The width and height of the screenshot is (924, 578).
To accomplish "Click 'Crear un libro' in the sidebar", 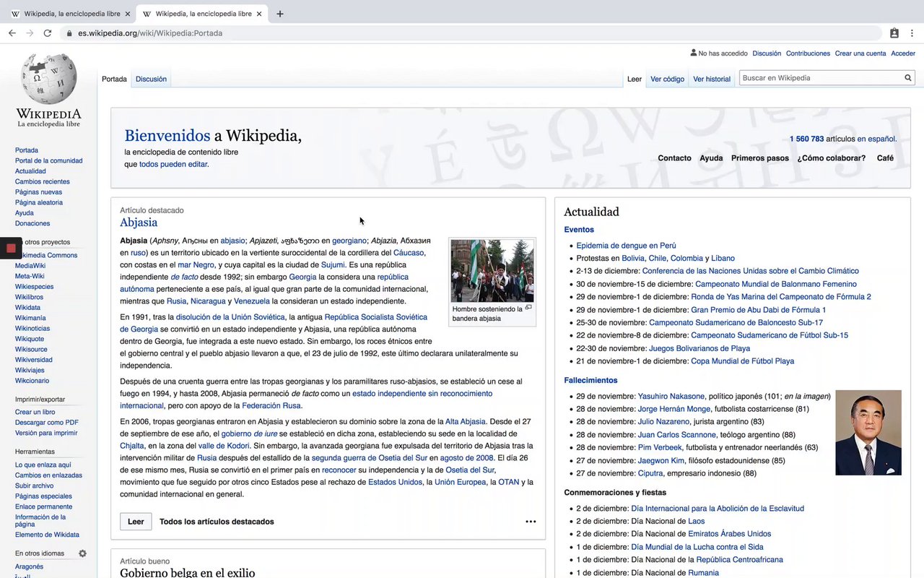I will [35, 412].
